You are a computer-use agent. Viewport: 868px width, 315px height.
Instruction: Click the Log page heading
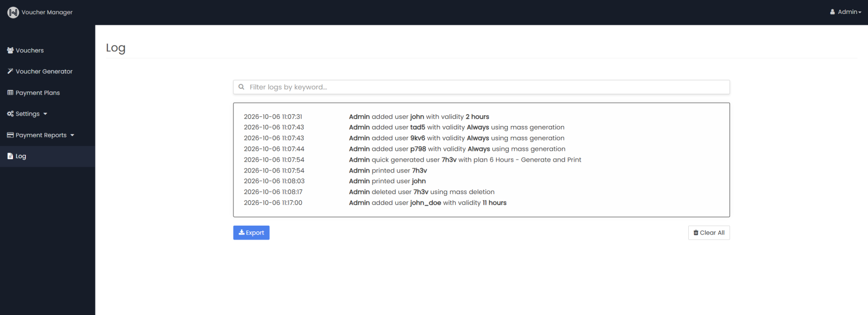coord(116,48)
